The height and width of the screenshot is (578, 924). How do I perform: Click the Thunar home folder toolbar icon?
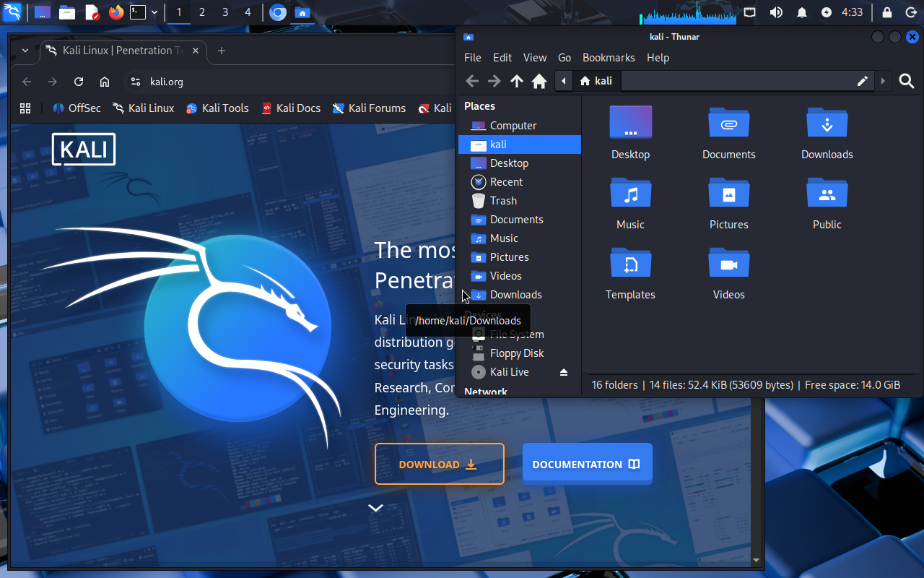pos(539,82)
